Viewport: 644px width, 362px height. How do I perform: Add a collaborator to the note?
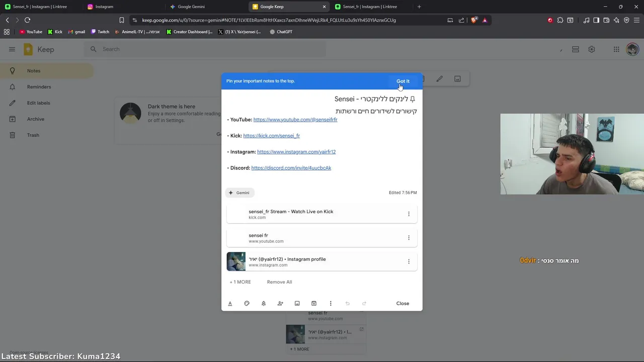[x=280, y=303]
